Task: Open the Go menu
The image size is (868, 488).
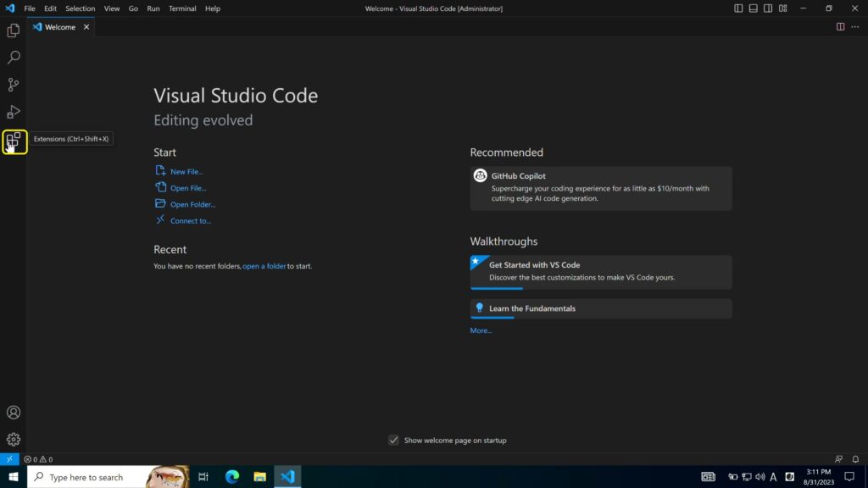Action: click(x=133, y=8)
